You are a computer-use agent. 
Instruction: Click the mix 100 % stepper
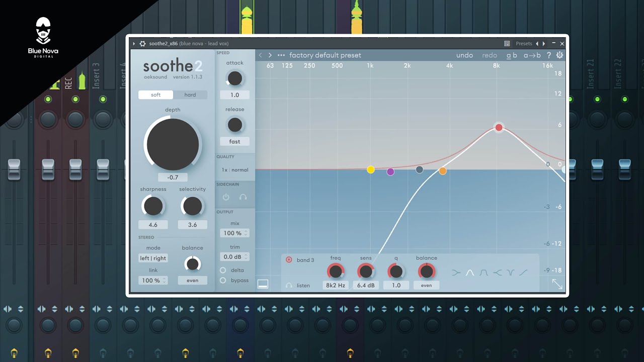coord(234,233)
